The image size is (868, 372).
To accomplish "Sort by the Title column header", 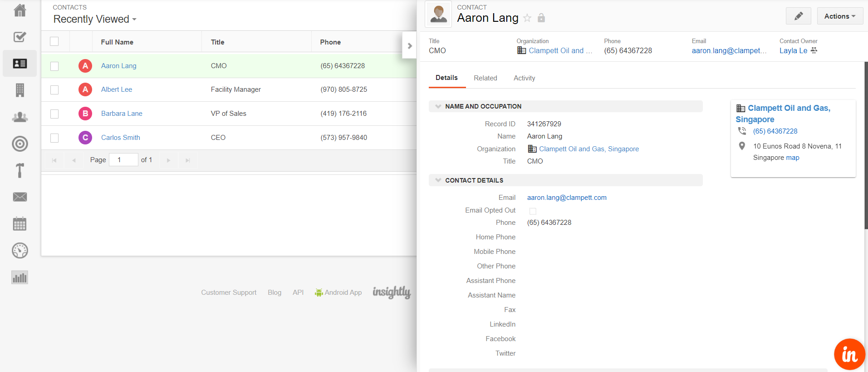I will click(x=217, y=42).
